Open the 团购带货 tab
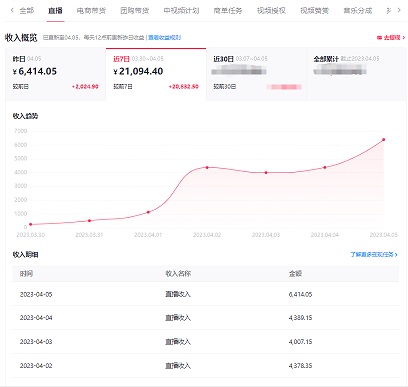 135,11
